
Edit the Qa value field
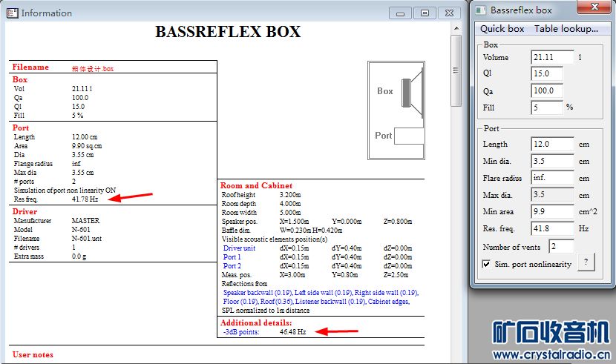tap(547, 90)
